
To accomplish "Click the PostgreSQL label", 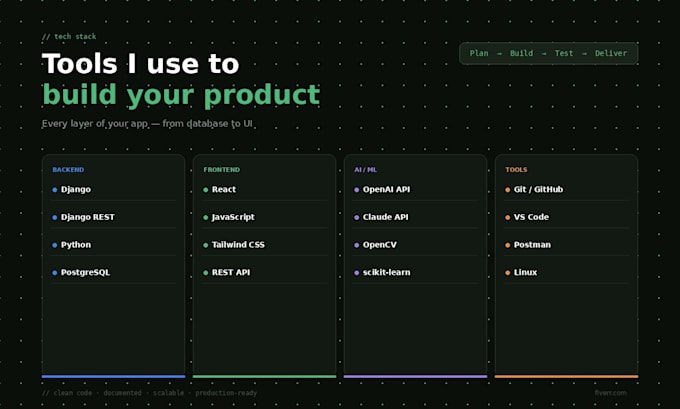I will click(x=85, y=272).
